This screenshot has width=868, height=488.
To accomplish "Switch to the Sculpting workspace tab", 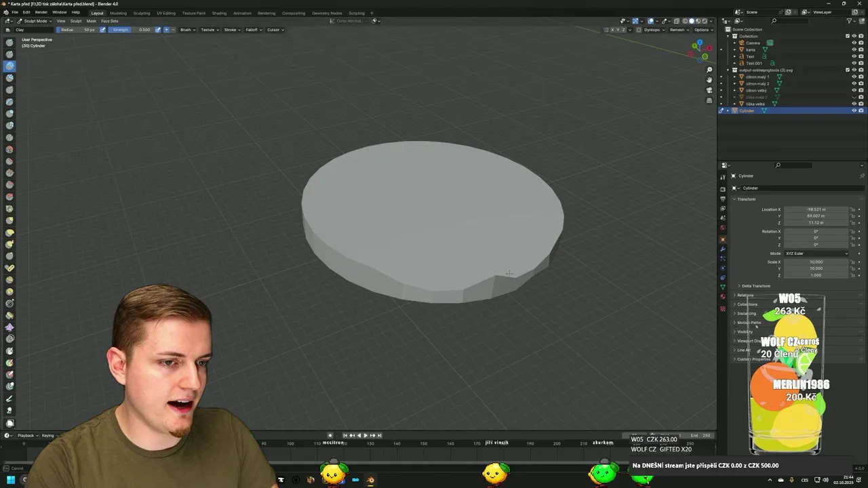I will [x=142, y=13].
